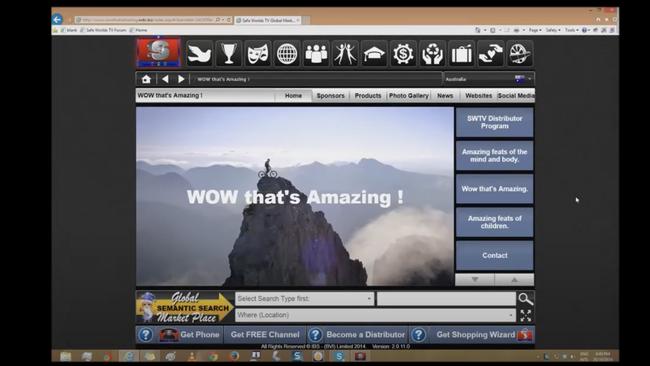Viewport: 650px width, 366px height.
Task: Switch to the Sponsors tab
Action: [x=330, y=95]
